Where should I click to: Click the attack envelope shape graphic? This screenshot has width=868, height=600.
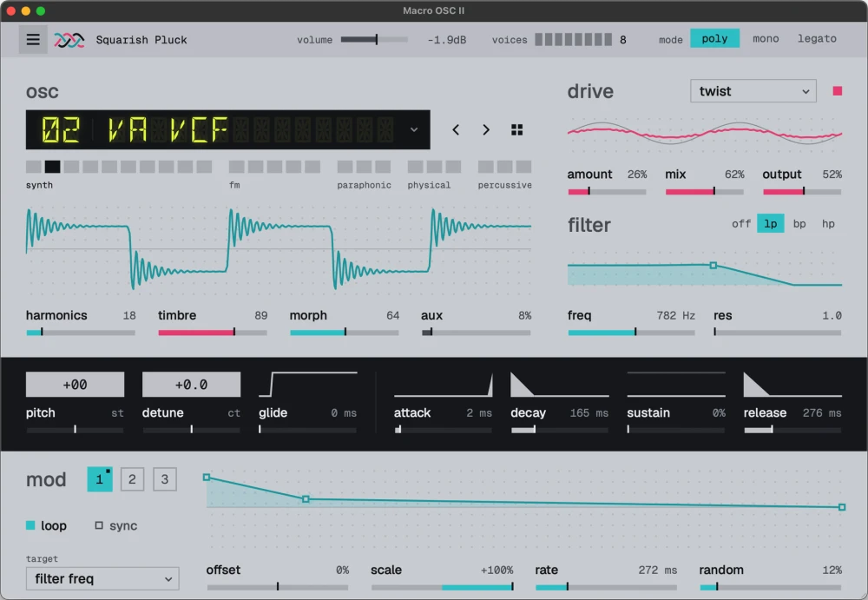443,384
